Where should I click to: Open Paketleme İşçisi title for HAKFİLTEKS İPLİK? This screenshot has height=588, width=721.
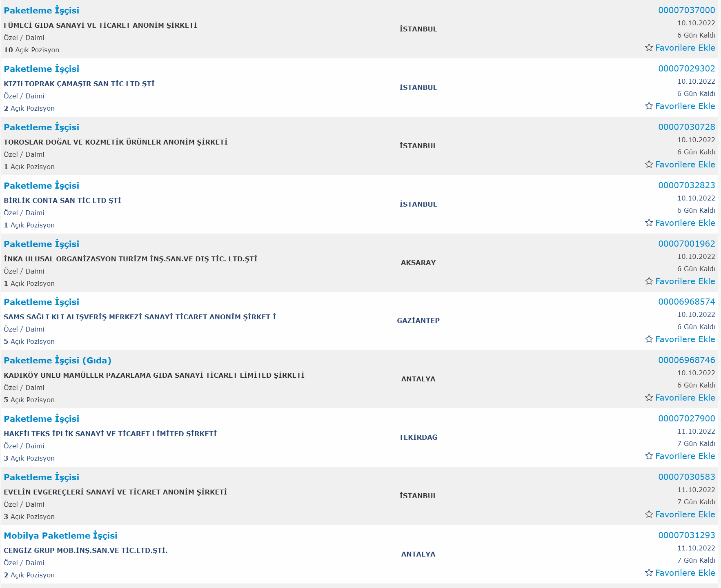click(x=41, y=419)
